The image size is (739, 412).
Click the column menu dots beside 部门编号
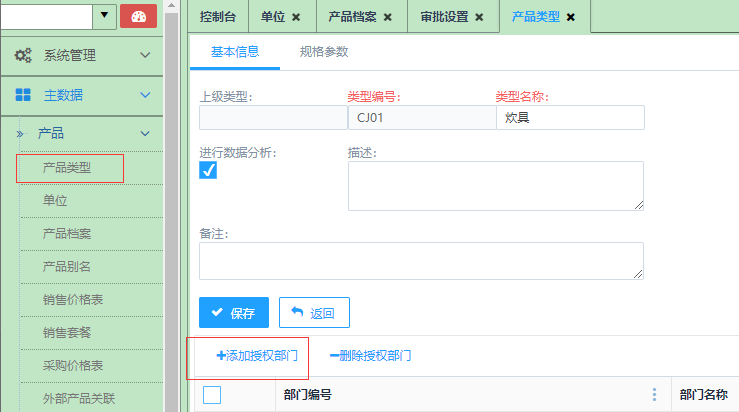[655, 395]
